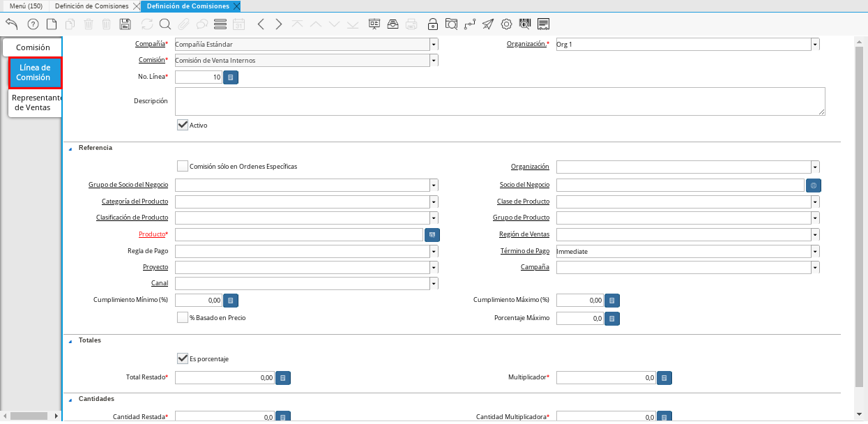Click the Producto field label link

(x=152, y=234)
